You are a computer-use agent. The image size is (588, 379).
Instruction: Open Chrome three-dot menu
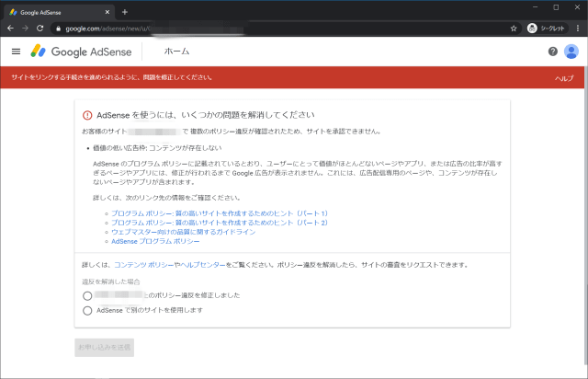click(x=578, y=29)
